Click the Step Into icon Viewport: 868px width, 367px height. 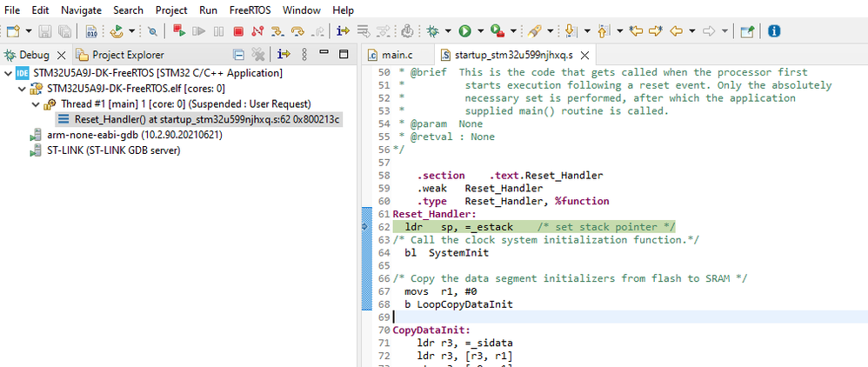[278, 31]
